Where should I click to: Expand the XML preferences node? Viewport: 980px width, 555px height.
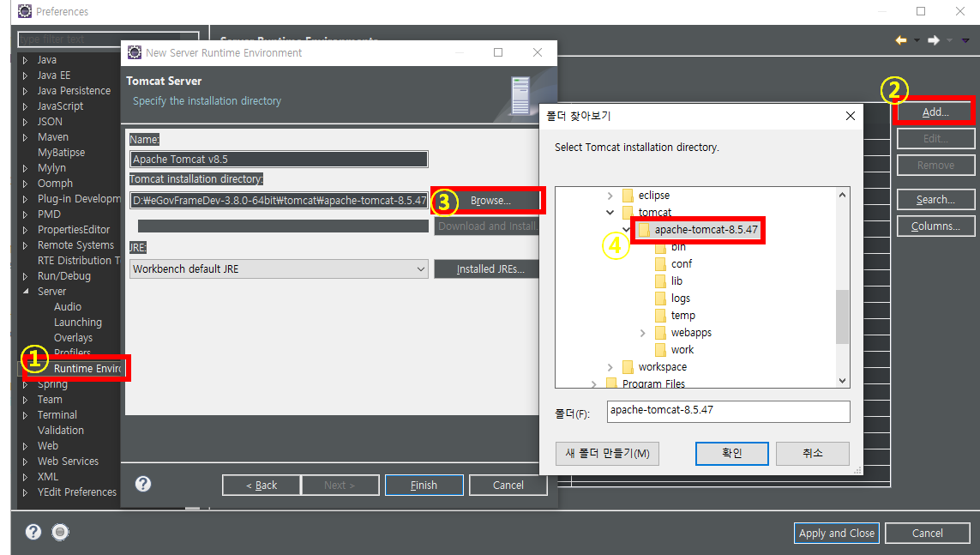[x=25, y=477]
